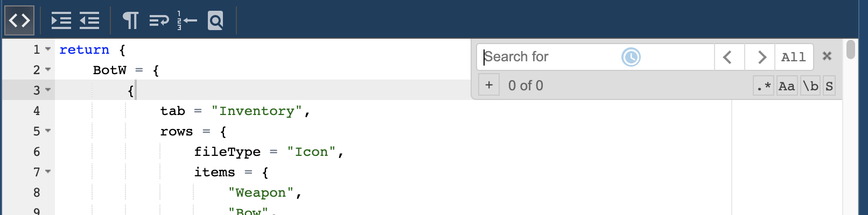
Task: Open search history clock icon
Action: click(631, 57)
